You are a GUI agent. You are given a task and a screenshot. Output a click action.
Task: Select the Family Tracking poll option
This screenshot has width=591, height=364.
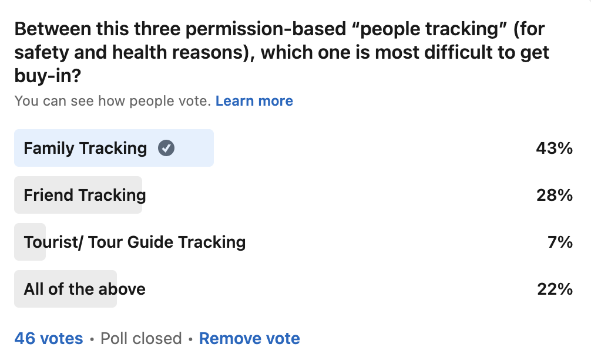click(85, 148)
